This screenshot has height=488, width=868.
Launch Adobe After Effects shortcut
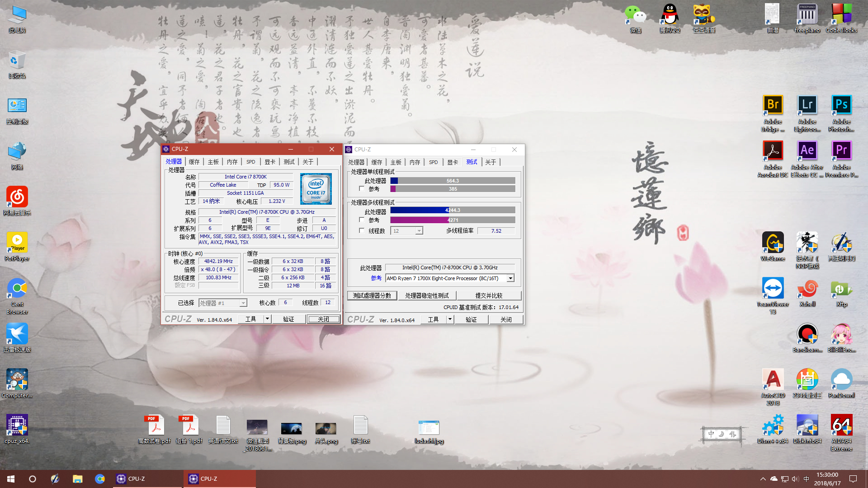coord(807,160)
